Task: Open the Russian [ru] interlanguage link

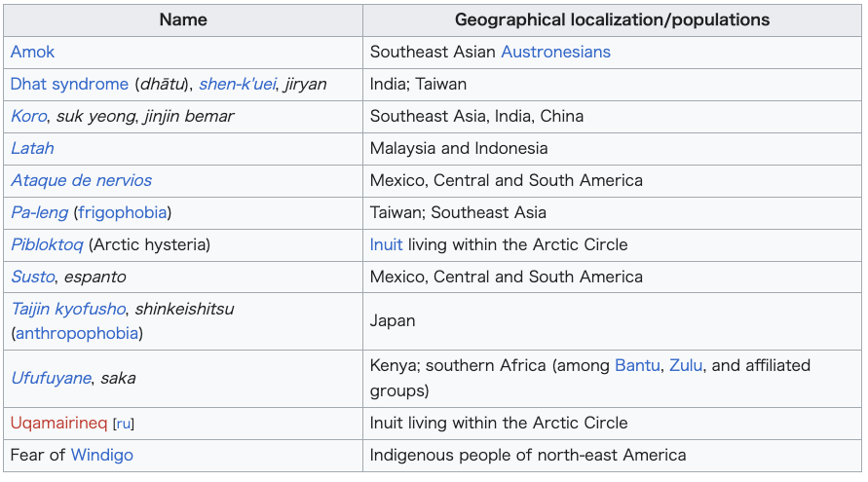Action: click(x=124, y=424)
